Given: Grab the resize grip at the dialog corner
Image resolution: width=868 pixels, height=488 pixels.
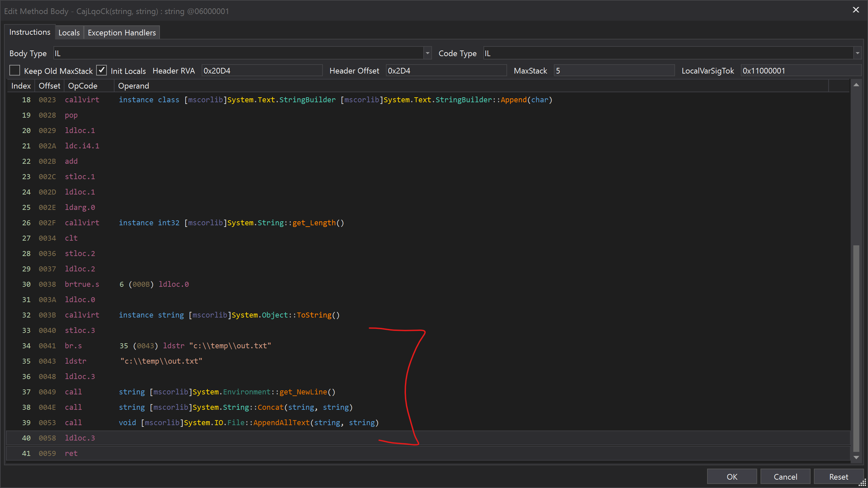Looking at the screenshot, I should tap(863, 483).
